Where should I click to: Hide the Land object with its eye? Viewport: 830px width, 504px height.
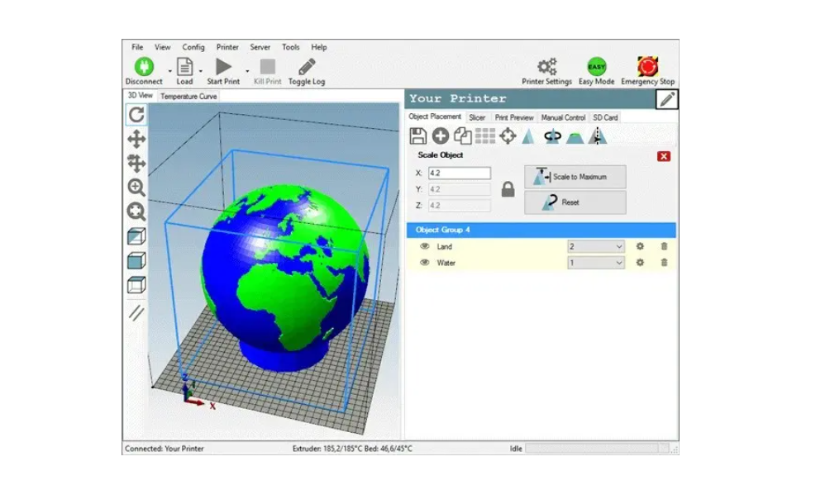(425, 246)
